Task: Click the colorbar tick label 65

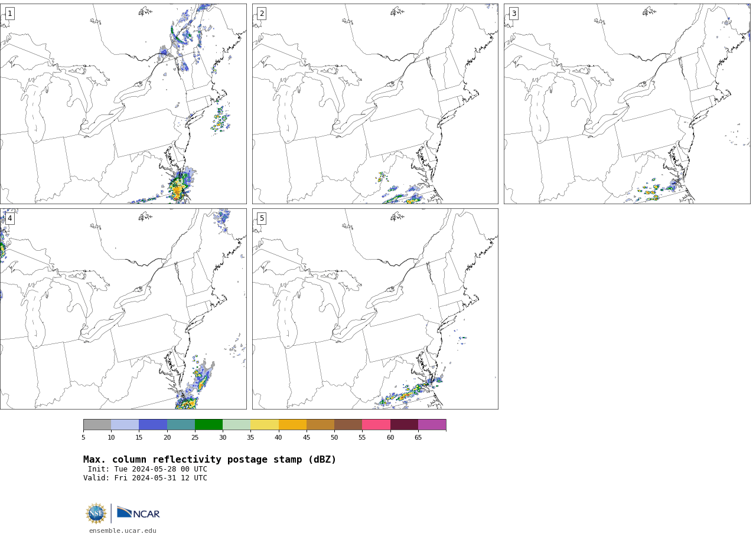Action: tap(418, 437)
